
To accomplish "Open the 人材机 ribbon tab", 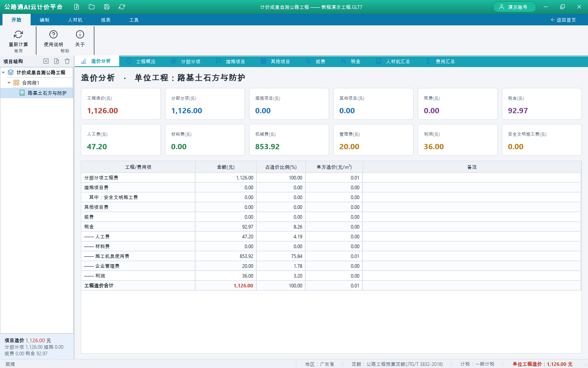I will pyautogui.click(x=75, y=20).
